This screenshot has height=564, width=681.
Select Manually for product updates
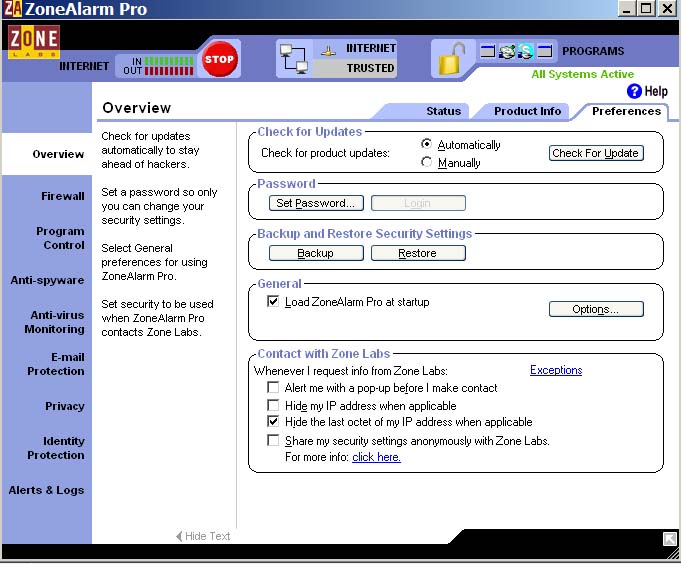coord(426,162)
